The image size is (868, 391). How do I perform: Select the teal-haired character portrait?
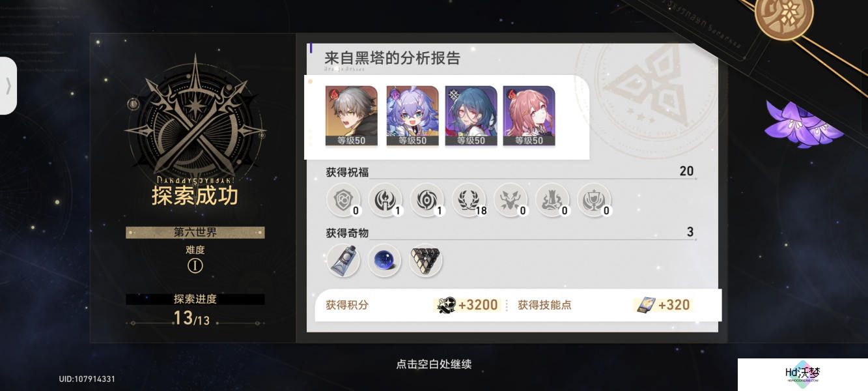(471, 116)
